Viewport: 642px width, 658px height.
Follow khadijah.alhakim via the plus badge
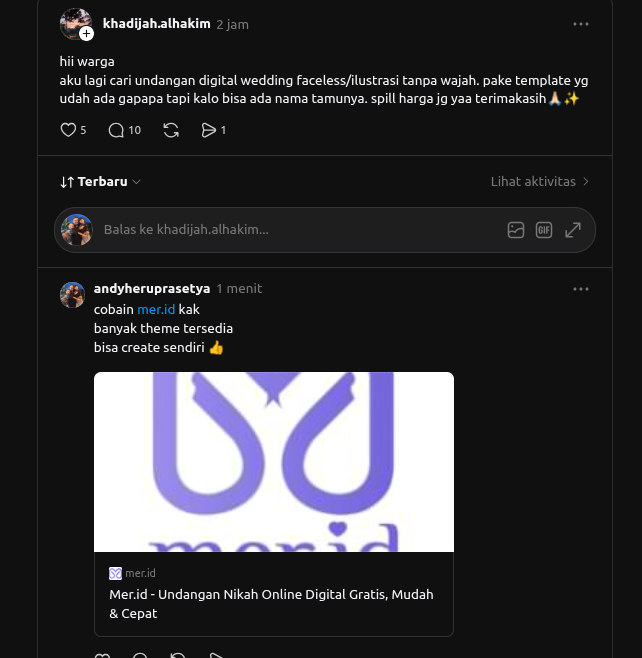pos(86,34)
